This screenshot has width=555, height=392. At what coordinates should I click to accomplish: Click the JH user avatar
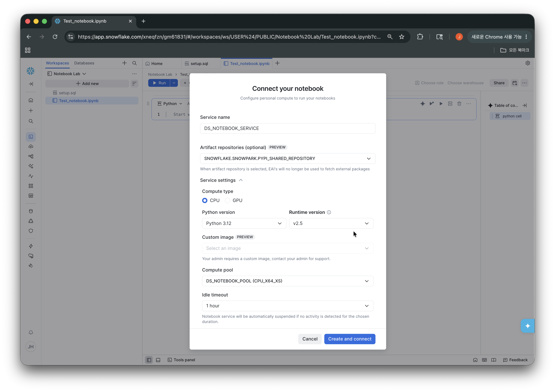tap(31, 347)
